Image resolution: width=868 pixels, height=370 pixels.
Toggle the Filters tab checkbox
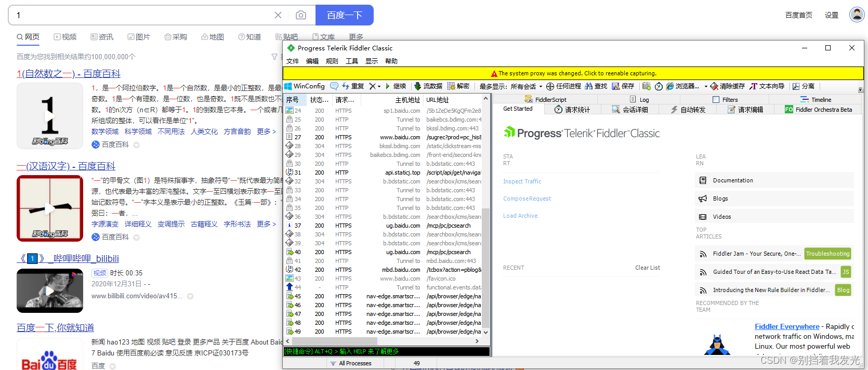coord(716,100)
